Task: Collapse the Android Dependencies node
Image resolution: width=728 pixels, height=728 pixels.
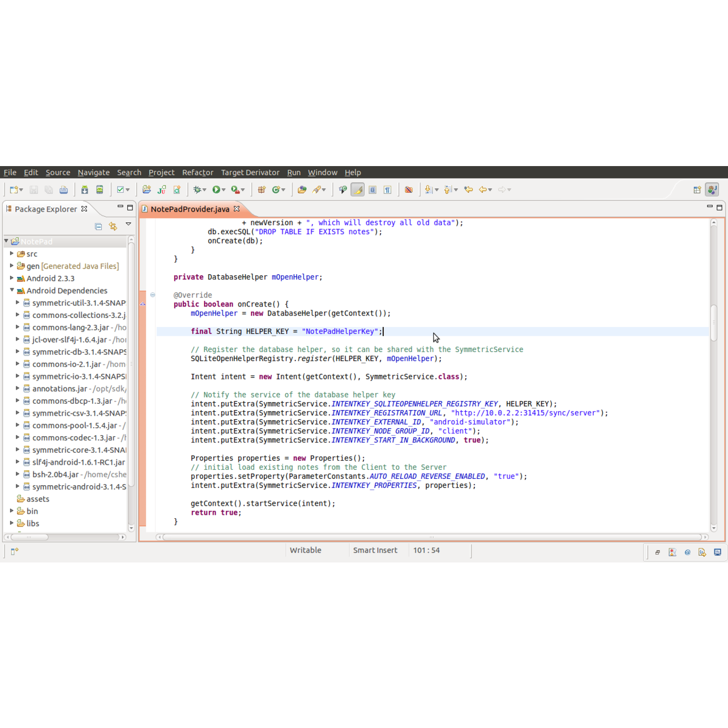Action: coord(11,290)
